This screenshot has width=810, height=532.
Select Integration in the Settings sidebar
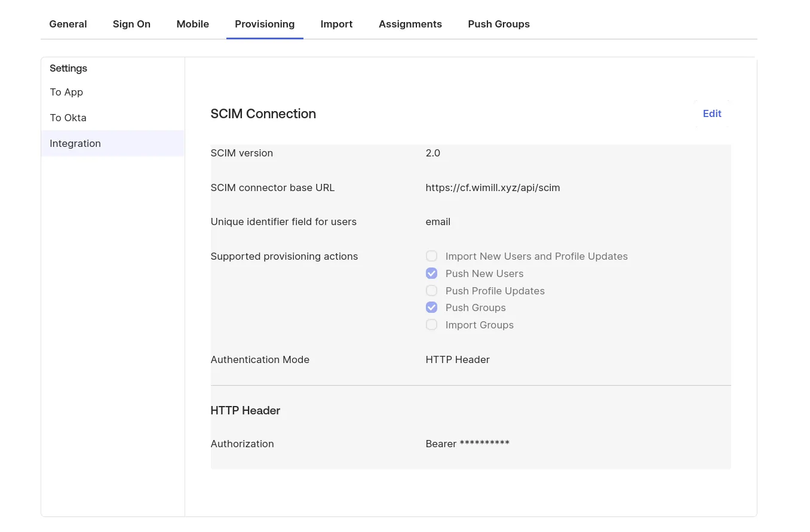75,143
